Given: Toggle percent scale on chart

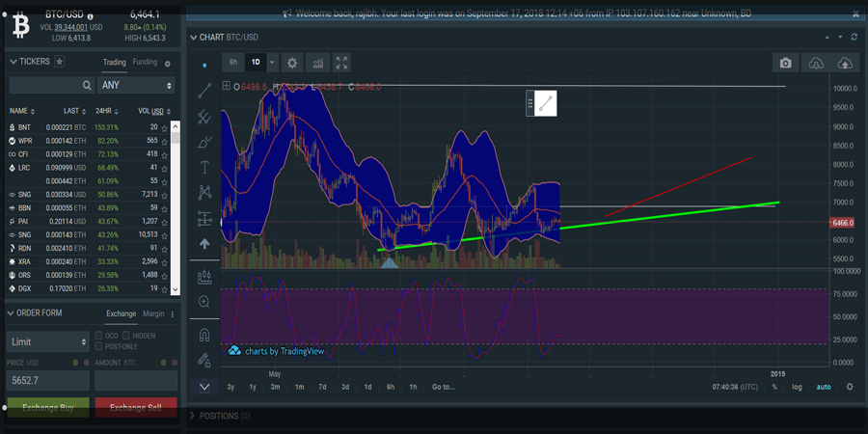Looking at the screenshot, I should coord(774,387).
